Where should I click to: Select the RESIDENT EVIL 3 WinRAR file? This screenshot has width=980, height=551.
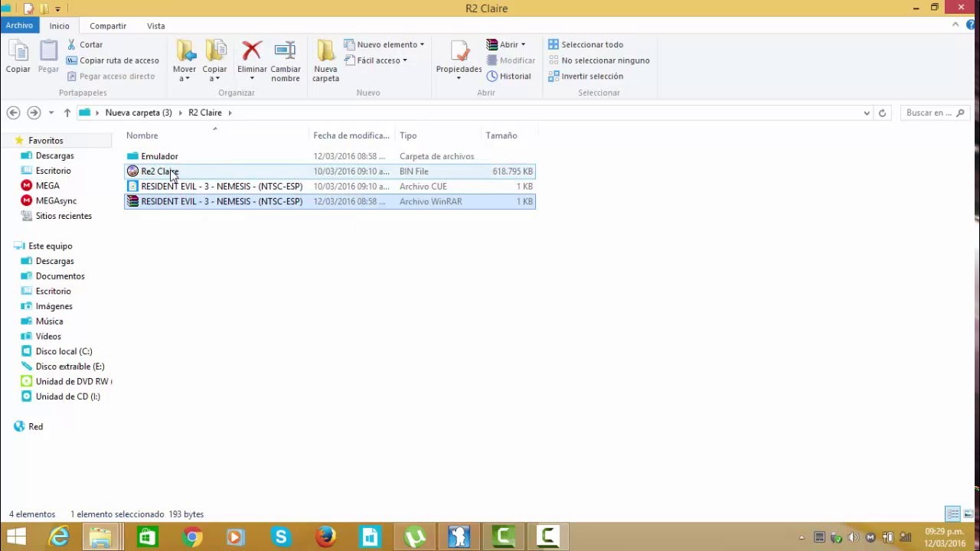pos(330,201)
